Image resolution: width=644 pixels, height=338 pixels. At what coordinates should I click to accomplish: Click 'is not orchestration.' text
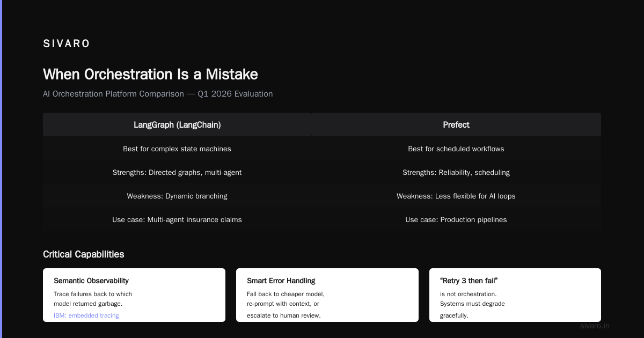point(469,294)
